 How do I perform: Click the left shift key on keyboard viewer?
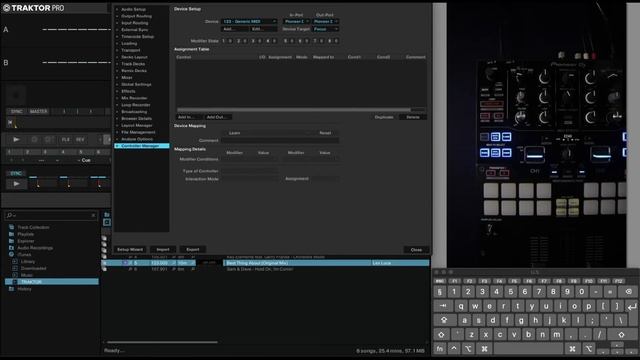[442, 334]
